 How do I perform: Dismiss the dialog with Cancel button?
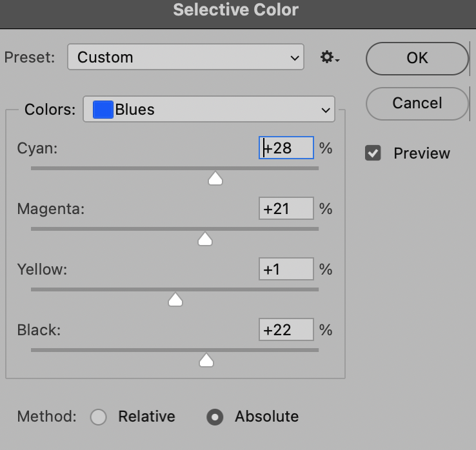417,103
